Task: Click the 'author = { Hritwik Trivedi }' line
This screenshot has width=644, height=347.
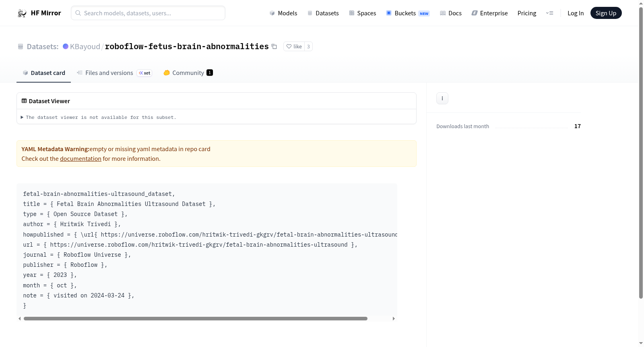Action: (x=72, y=224)
